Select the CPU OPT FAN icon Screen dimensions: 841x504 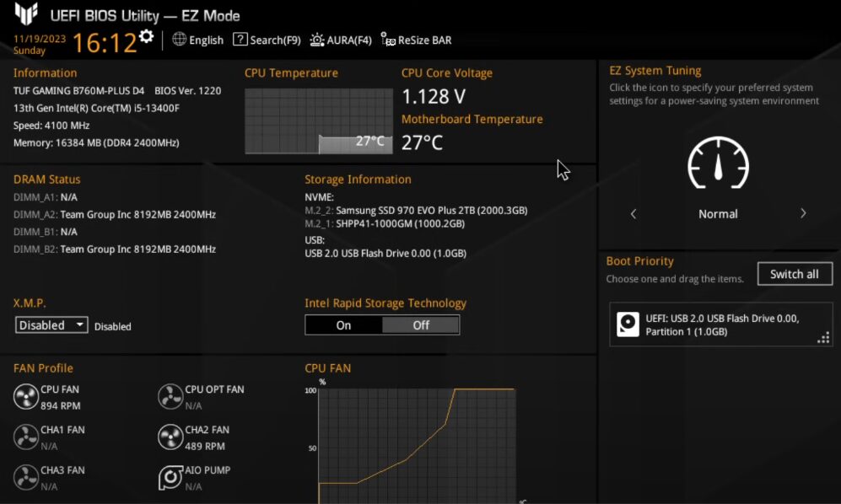pyautogui.click(x=170, y=397)
